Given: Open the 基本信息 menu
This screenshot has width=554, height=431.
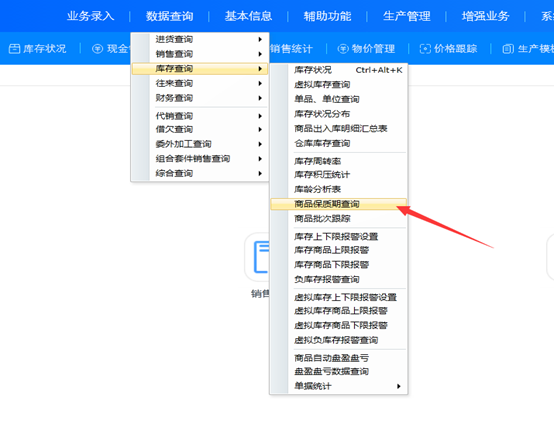Looking at the screenshot, I should click(x=248, y=16).
